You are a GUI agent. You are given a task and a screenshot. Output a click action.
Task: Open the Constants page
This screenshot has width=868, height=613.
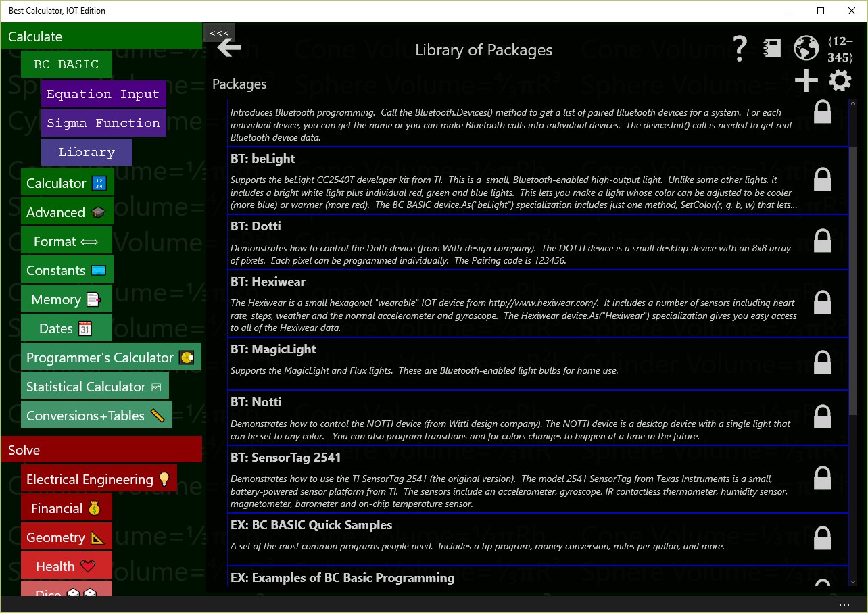click(67, 270)
